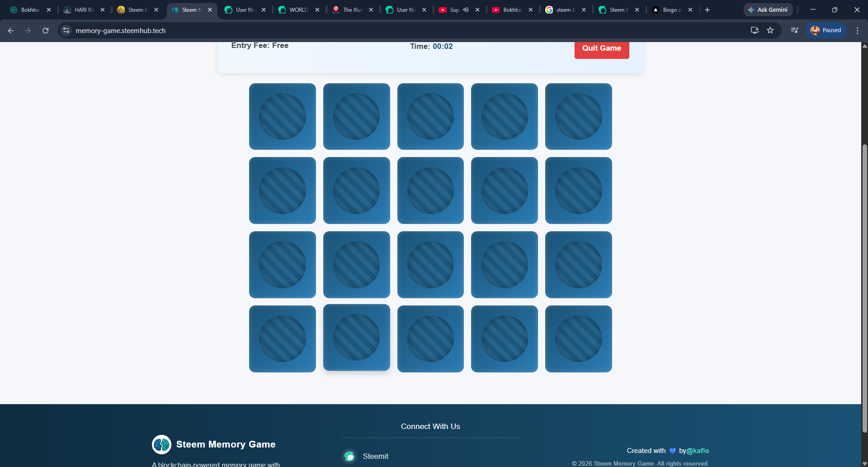Click the address bar URL field
This screenshot has height=467, width=868.
[x=407, y=30]
